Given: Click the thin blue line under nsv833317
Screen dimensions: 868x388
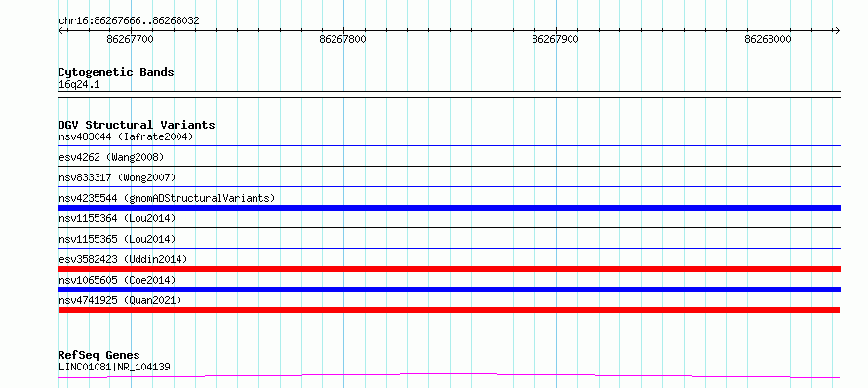Looking at the screenshot, I should [x=449, y=187].
